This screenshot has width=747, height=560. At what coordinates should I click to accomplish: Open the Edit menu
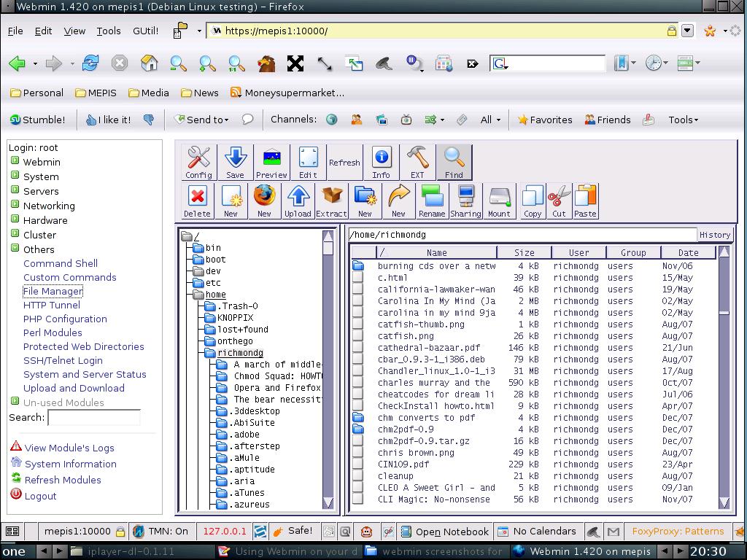(43, 31)
